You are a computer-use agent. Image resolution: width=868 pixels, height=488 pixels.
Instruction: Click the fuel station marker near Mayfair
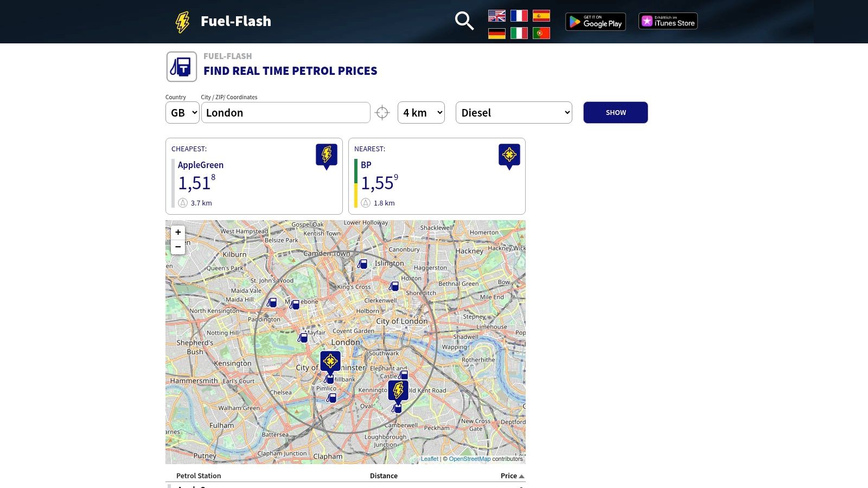303,338
